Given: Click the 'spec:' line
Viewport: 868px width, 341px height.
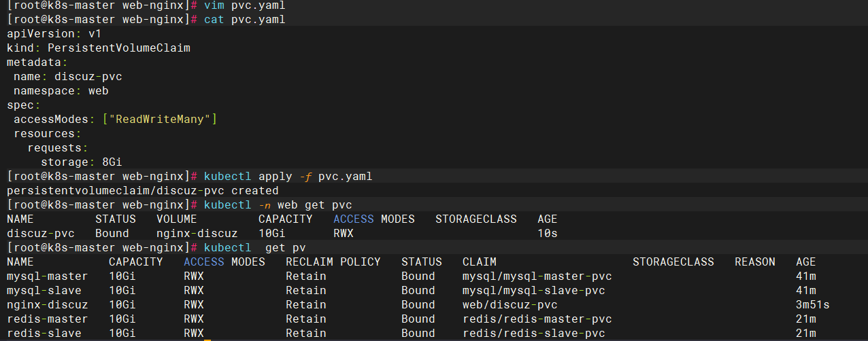Looking at the screenshot, I should coord(24,105).
